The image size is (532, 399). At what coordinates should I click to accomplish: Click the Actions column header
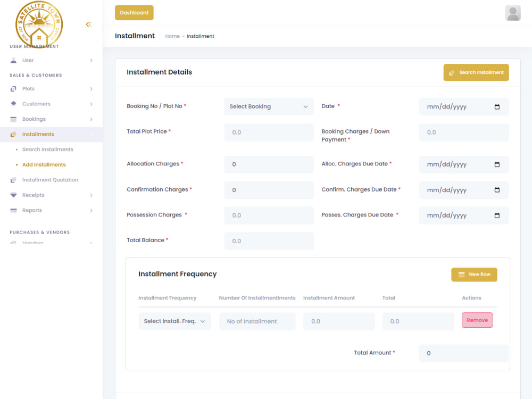471,298
